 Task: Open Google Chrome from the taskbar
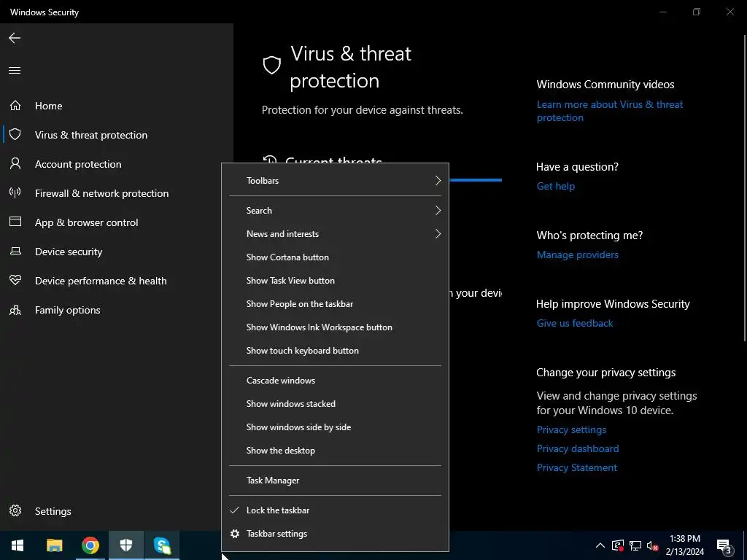pyautogui.click(x=90, y=545)
